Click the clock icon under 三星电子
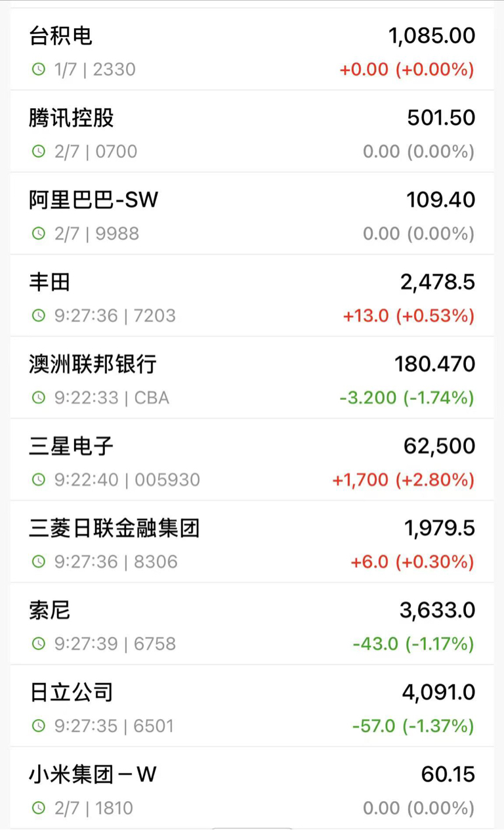This screenshot has height=830, width=504. click(39, 480)
